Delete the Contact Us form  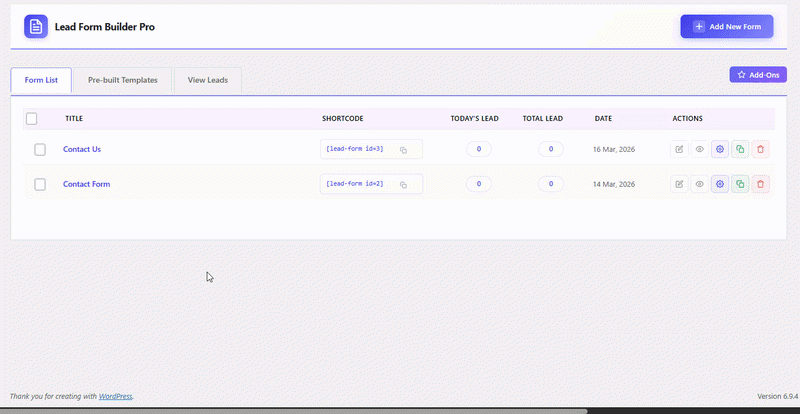pyautogui.click(x=761, y=149)
